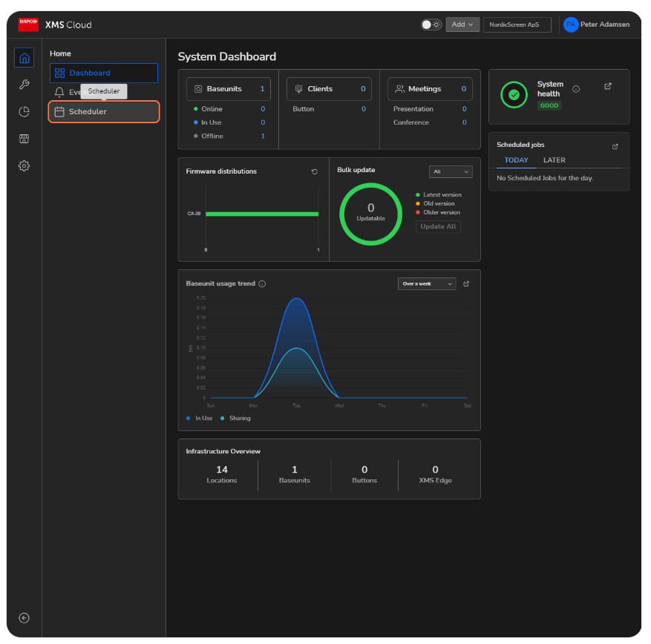Screen dimensions: 651x644
Task: Click the Button clients row
Action: pos(329,109)
